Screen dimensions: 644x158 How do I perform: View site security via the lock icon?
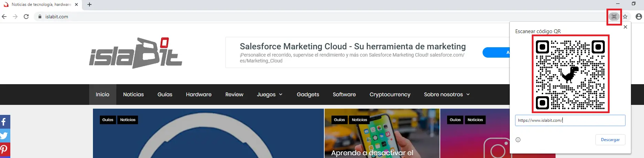(40, 17)
